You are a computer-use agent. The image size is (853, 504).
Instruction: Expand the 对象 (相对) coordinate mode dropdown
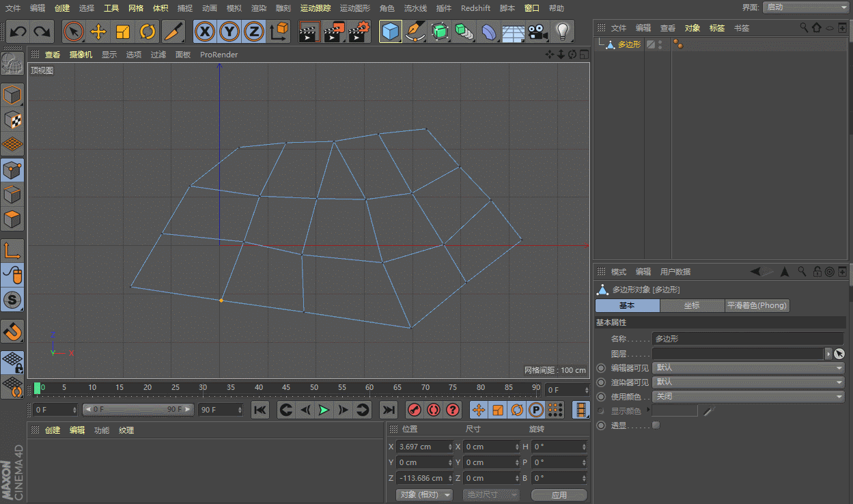425,495
